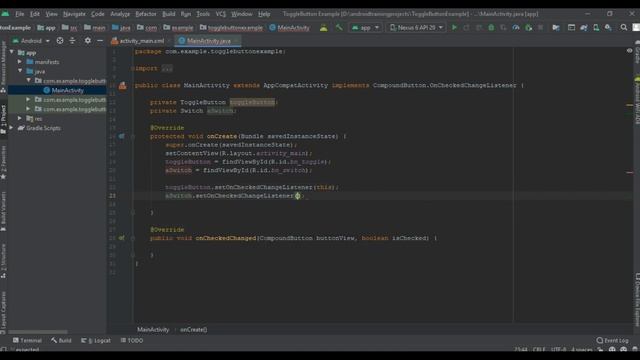Expand the manifests folder
The image size is (640, 360).
click(20, 62)
